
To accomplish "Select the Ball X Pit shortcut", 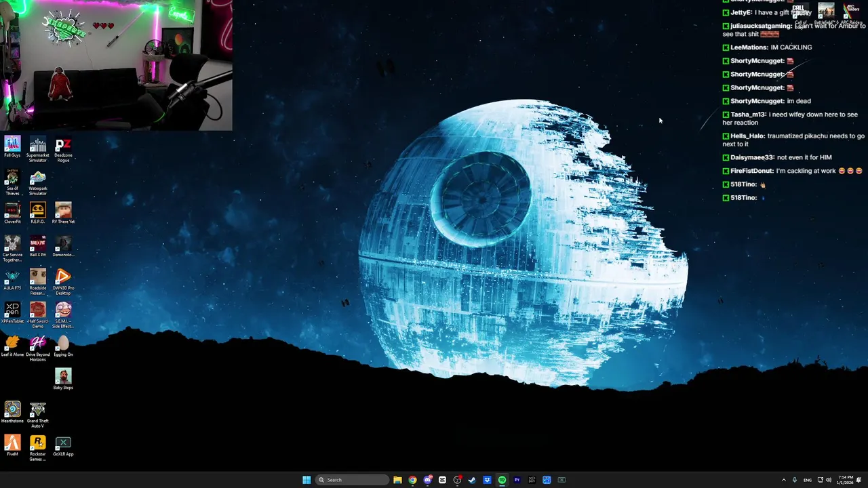I will [38, 247].
